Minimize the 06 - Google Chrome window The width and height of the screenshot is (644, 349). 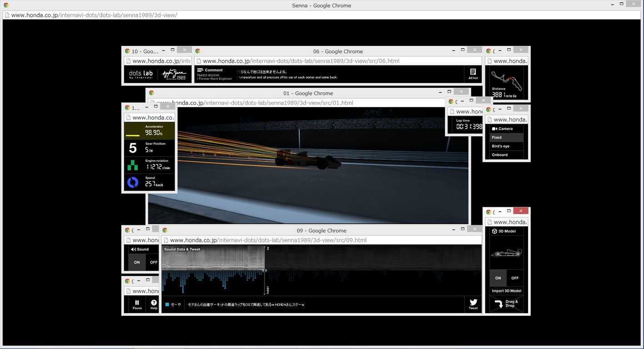coord(453,50)
